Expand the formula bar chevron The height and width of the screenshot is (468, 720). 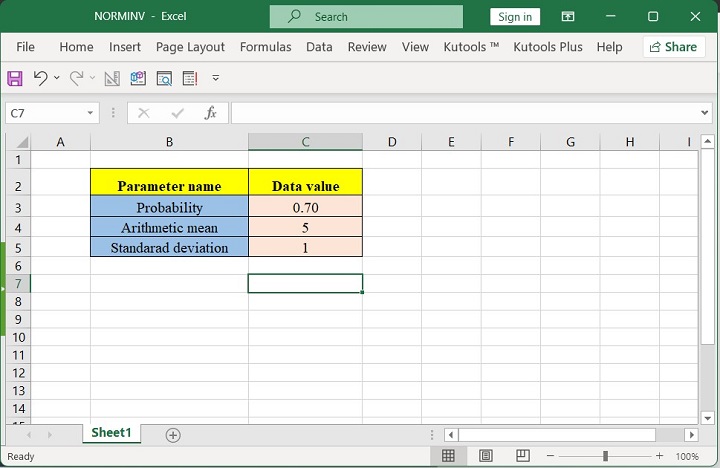704,113
